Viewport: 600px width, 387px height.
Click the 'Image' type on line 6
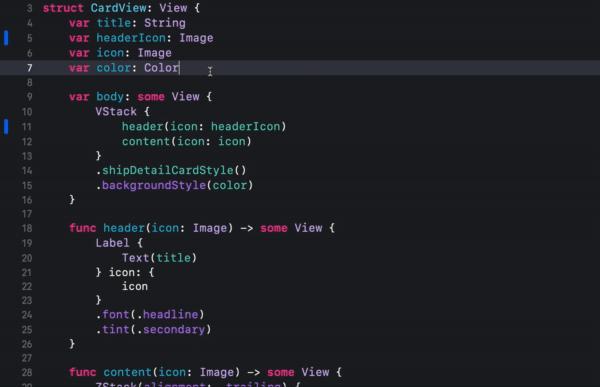[x=154, y=53]
